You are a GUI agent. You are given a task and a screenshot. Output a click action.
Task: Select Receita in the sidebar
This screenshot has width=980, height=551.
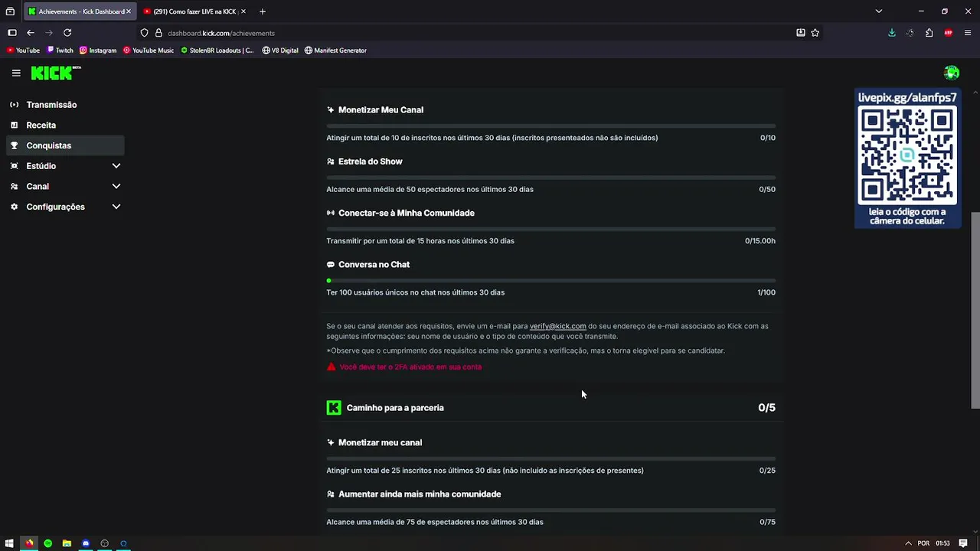pyautogui.click(x=41, y=126)
